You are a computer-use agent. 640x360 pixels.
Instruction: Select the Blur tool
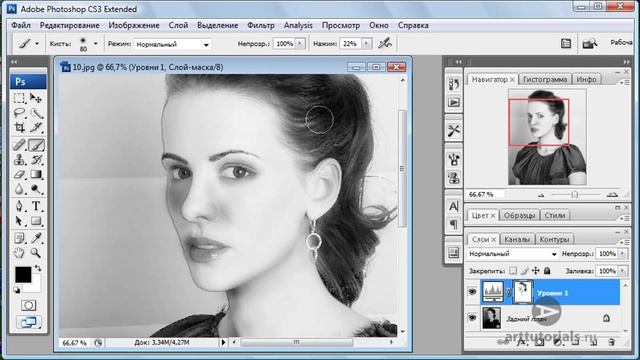pos(19,189)
